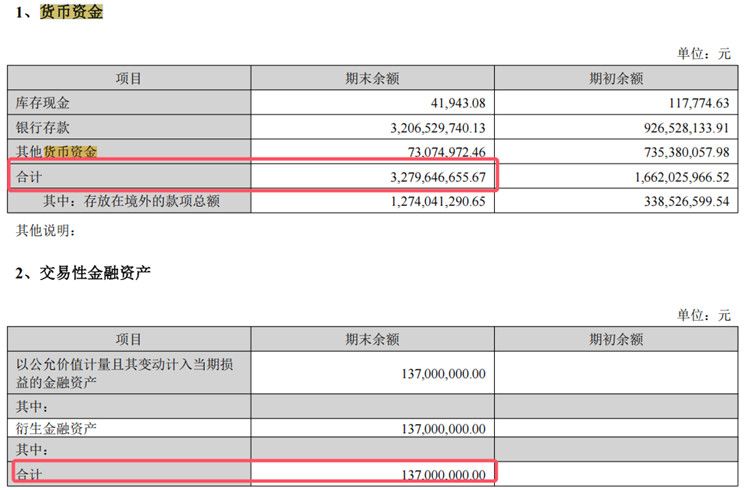750x490 pixels.
Task: Click the highlighted 货币资金 section heading
Action: (70, 13)
